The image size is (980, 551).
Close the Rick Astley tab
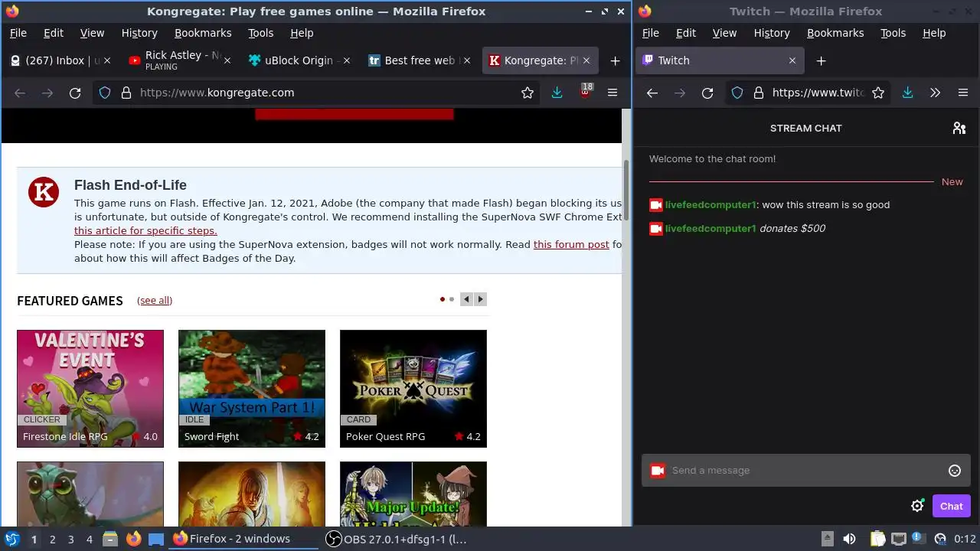(227, 60)
